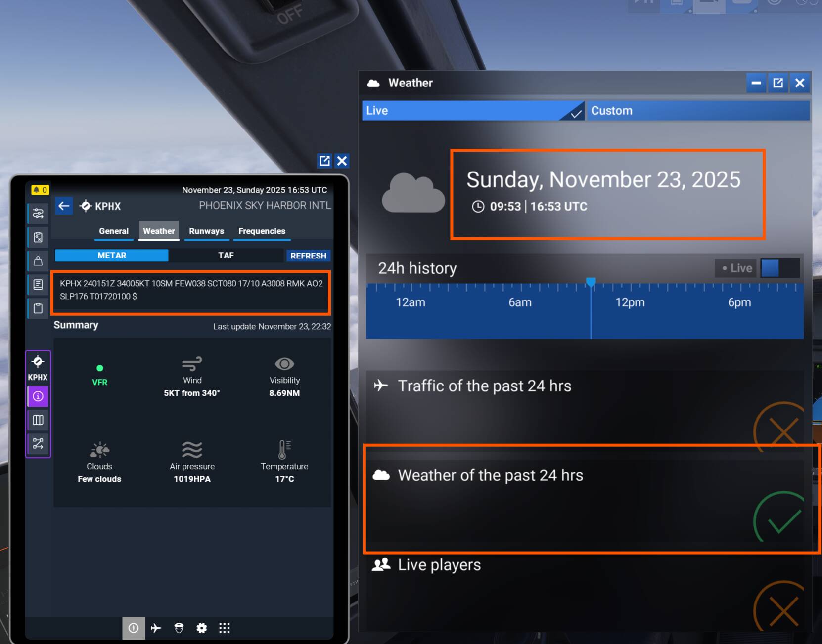Click the airplane icon in the bottom toolbar

click(x=156, y=628)
